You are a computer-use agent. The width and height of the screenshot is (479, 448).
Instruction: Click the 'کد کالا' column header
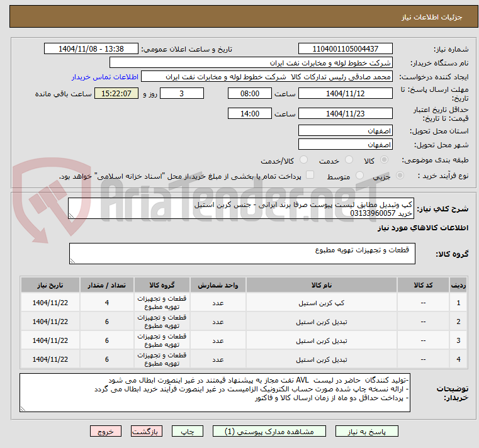[x=423, y=285]
